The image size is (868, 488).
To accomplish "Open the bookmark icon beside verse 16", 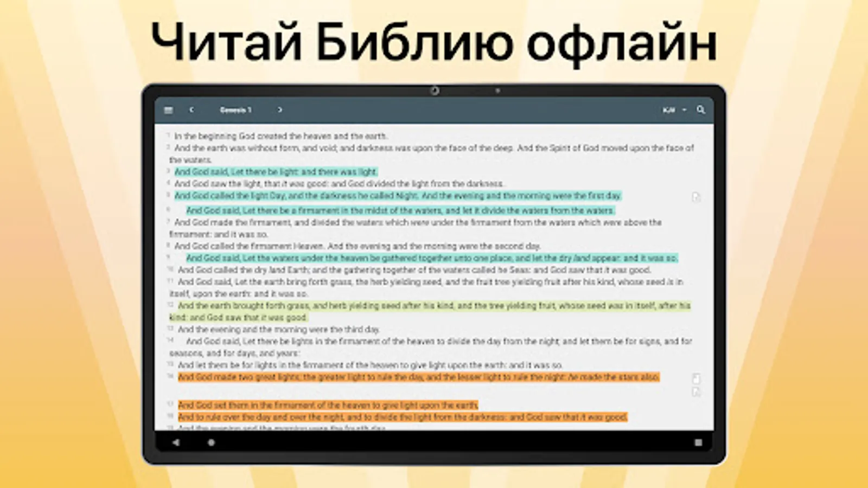I will click(697, 378).
